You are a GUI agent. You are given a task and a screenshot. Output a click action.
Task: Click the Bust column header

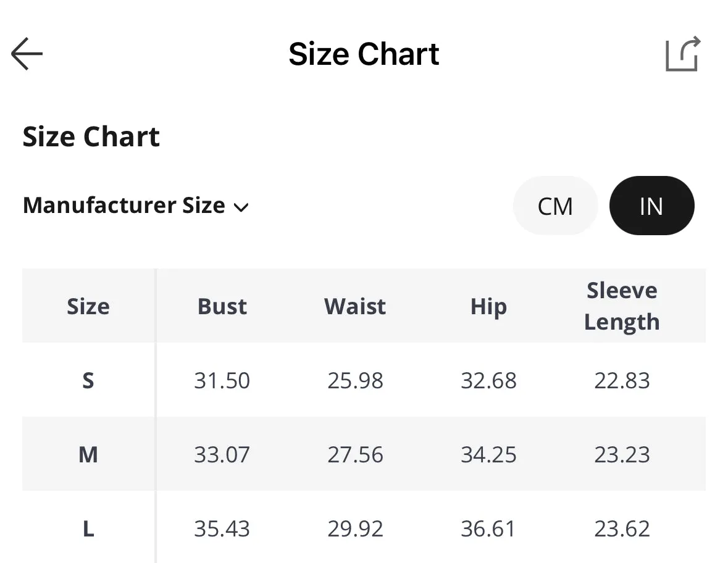(222, 306)
